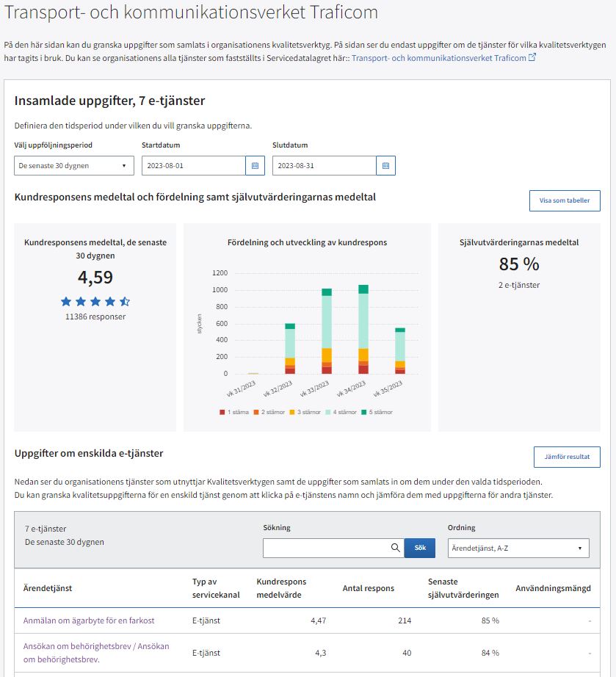Click the star rating icons under 4,59
Screen dimensions: 616x677
pos(95,301)
